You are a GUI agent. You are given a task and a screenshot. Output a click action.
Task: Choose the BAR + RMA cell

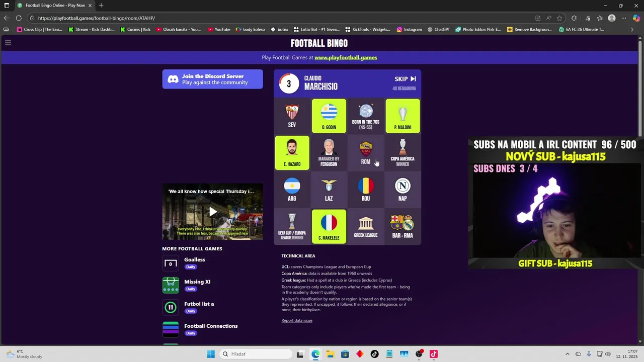pos(403,226)
